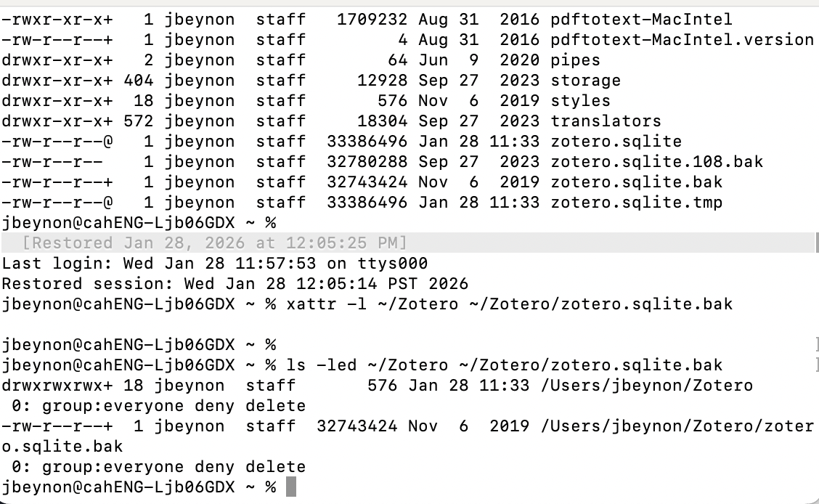
Task: Click the 'translators' directory name
Action: tap(606, 121)
